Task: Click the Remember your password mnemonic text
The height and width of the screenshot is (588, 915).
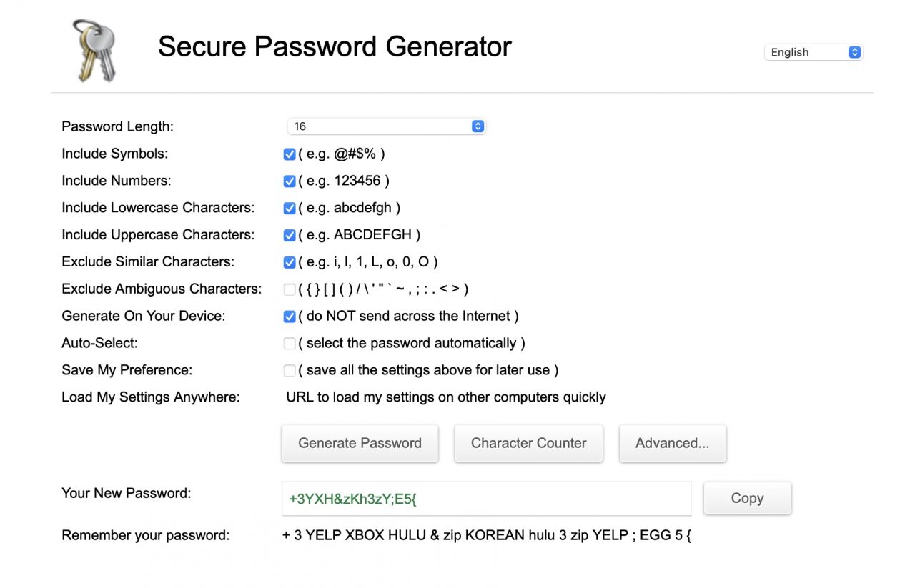Action: (x=487, y=535)
